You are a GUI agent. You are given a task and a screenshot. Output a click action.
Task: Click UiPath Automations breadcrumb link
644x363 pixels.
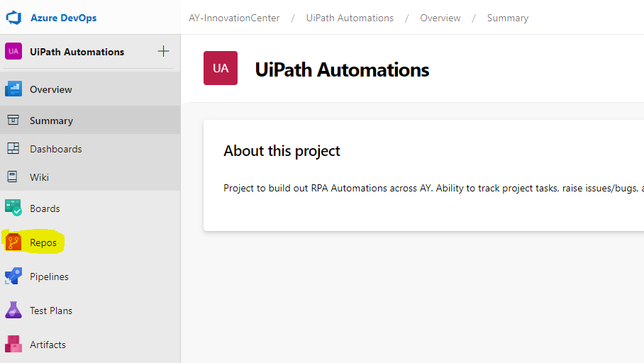(x=350, y=18)
